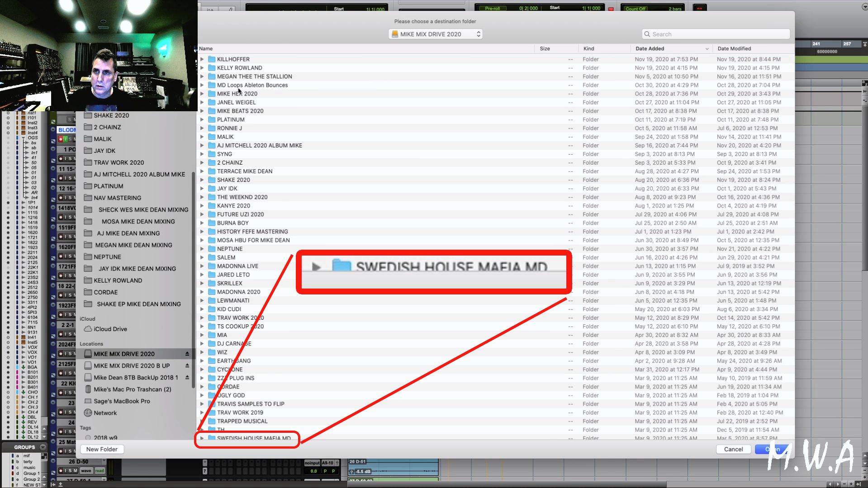The image size is (868, 488).
Task: Click the 2018 w9 tag
Action: coord(105,438)
